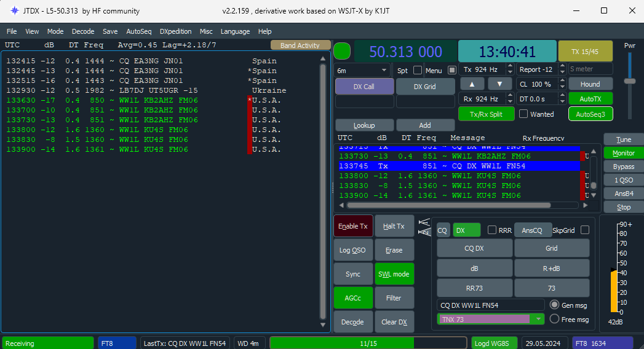Open the Misc menu
Viewport: 644px width, 349px height.
tap(206, 31)
